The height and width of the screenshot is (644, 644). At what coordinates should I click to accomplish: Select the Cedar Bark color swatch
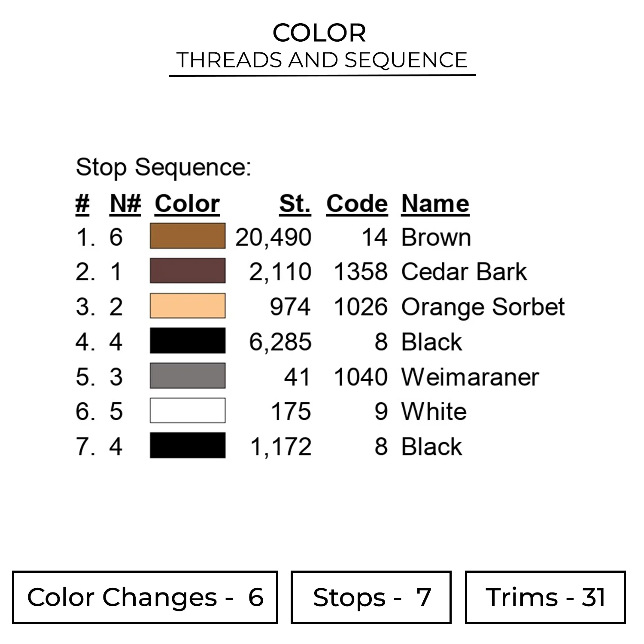[188, 271]
